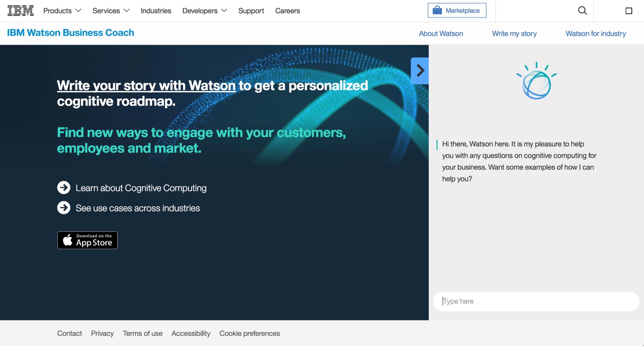
Task: Click the arrow icon beside Learn about Cognitive Computing
Action: pyautogui.click(x=64, y=188)
